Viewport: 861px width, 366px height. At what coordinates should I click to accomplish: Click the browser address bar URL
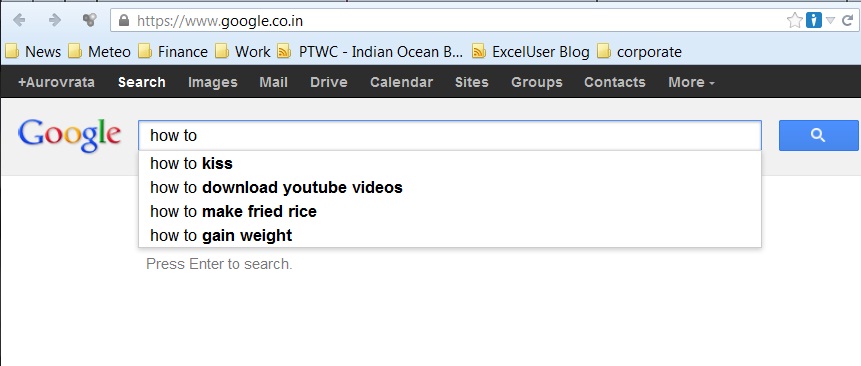(x=220, y=21)
